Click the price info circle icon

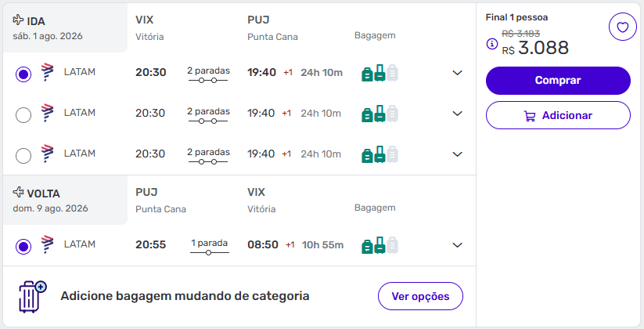(491, 45)
